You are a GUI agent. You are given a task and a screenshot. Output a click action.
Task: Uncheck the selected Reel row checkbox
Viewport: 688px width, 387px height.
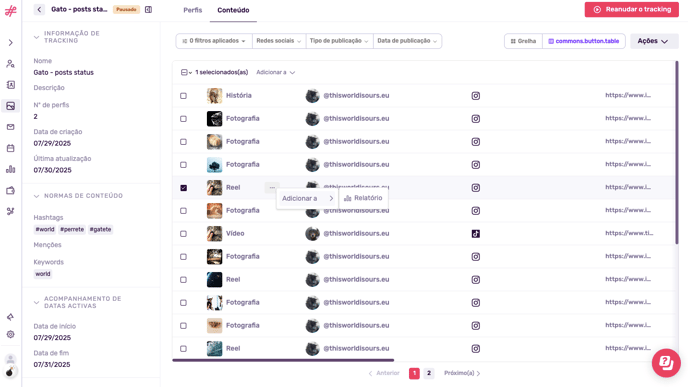click(x=183, y=188)
